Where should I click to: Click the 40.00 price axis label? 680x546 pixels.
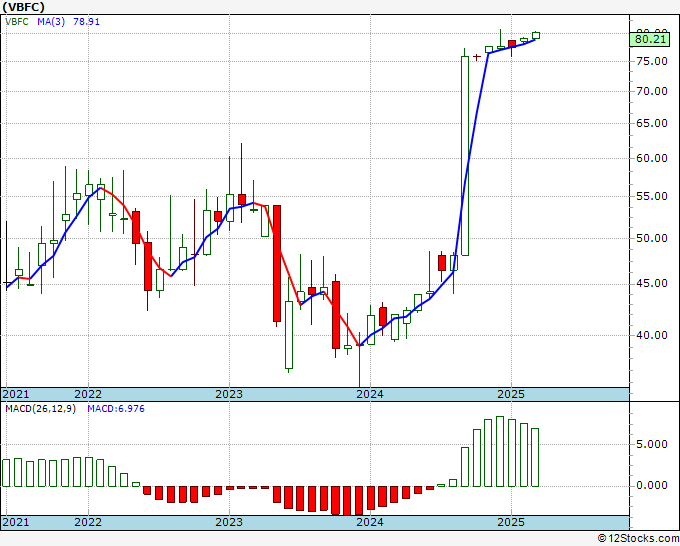tap(652, 335)
